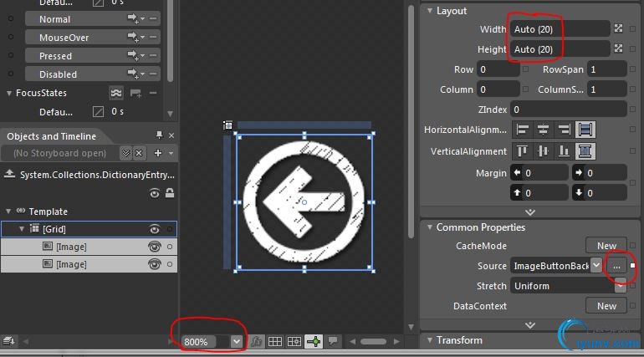Show the snap grid

pos(275,341)
